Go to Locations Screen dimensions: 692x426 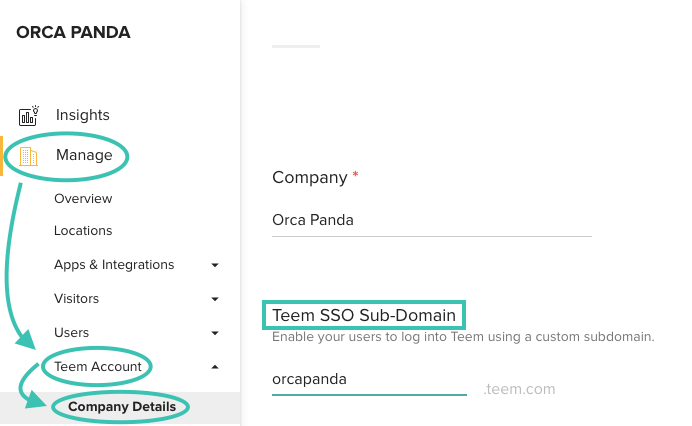tap(83, 230)
